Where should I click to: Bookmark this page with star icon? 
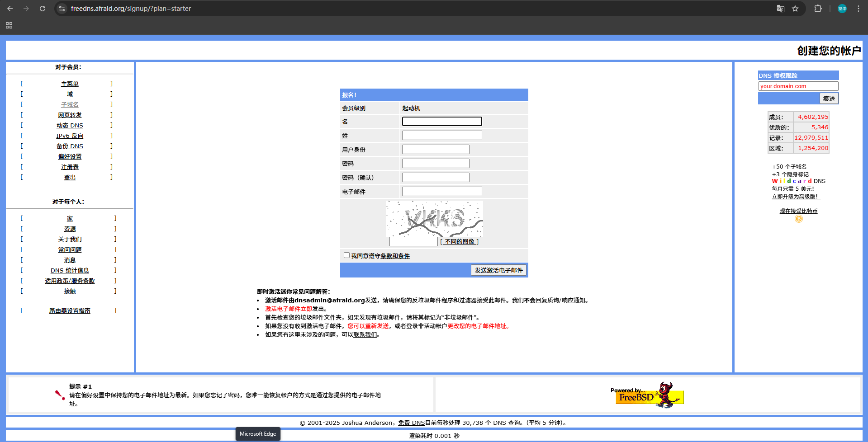coord(795,9)
